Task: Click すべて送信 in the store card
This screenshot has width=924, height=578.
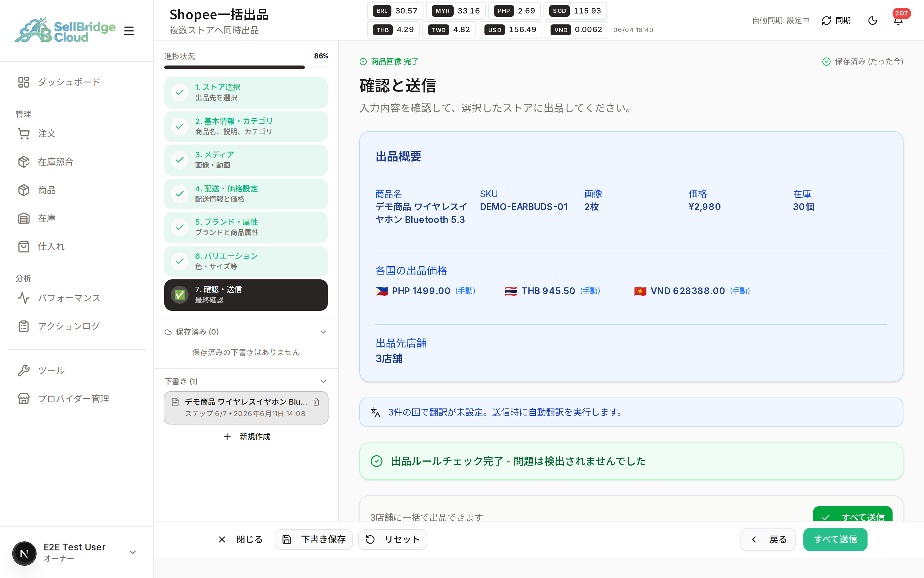Action: (852, 514)
